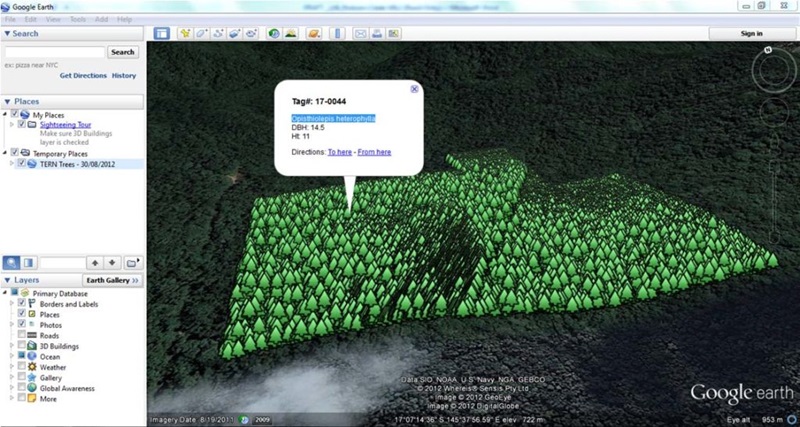Open the Add menu

pyautogui.click(x=102, y=19)
